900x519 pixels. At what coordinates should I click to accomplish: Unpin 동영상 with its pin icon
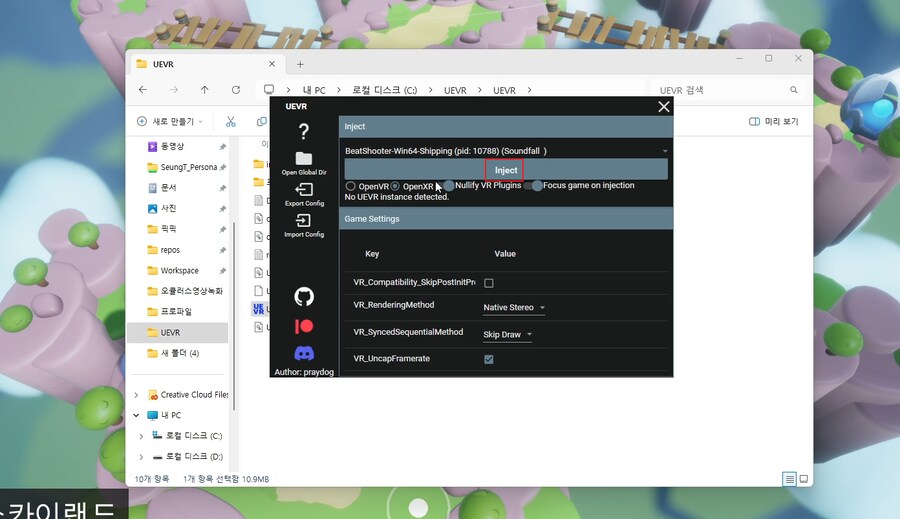pos(222,147)
